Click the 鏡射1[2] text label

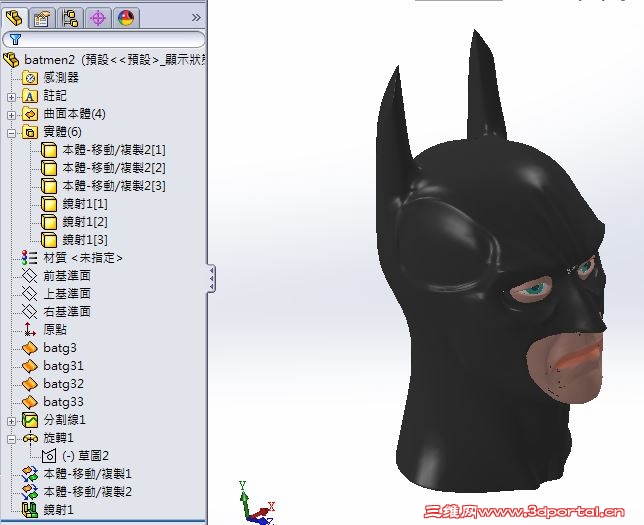pos(85,222)
